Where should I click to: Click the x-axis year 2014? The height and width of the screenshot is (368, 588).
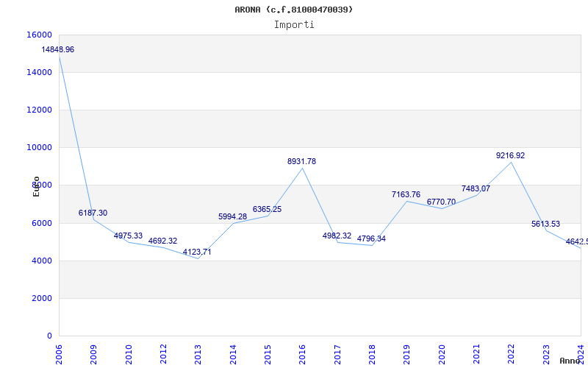click(x=233, y=355)
